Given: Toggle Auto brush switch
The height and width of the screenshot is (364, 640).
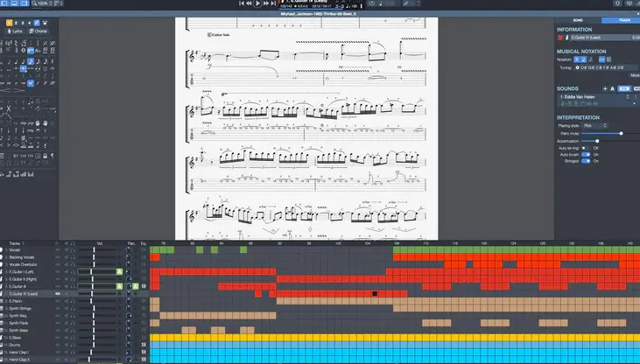Looking at the screenshot, I should point(586,155).
